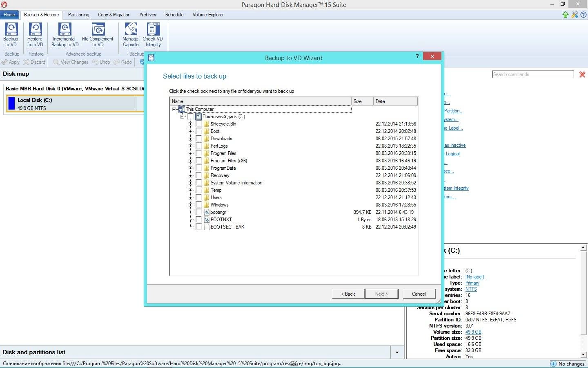Click the Discard toolbar button

point(34,62)
